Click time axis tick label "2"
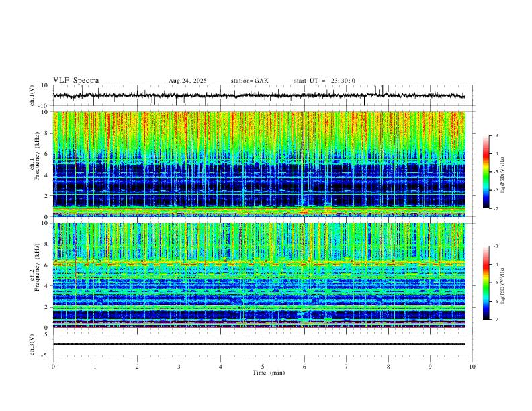 (137, 367)
